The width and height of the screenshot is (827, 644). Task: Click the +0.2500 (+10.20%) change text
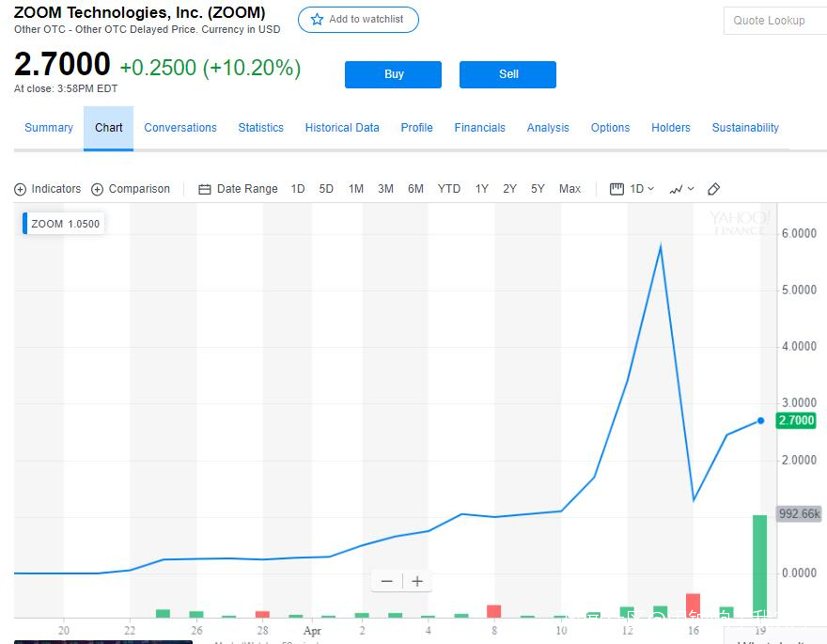tap(211, 68)
